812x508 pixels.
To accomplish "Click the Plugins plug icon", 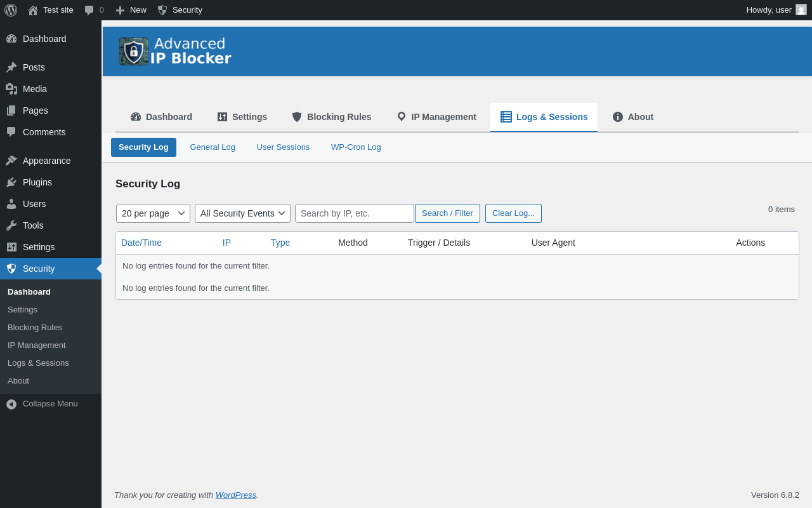I will click(11, 182).
